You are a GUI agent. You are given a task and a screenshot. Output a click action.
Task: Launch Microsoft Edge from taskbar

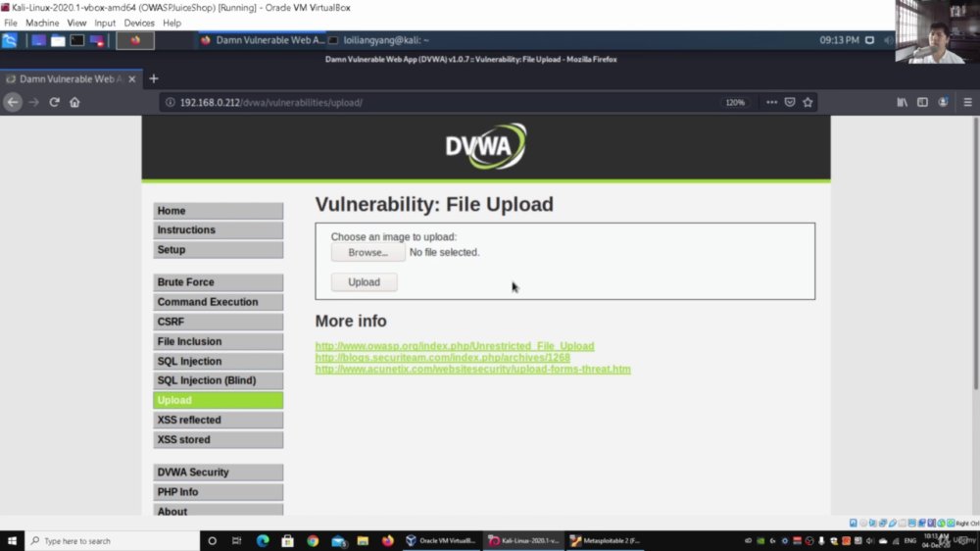[x=263, y=540]
